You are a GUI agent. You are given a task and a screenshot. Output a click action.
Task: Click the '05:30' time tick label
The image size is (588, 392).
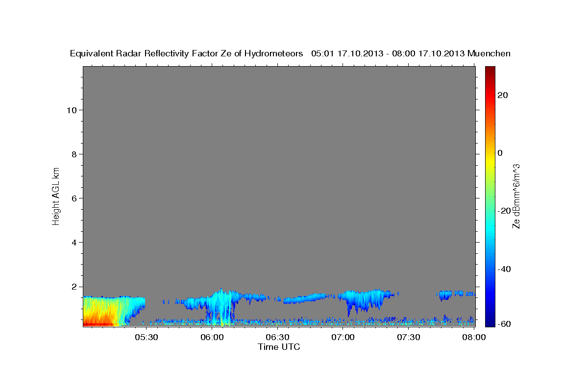[x=147, y=337]
